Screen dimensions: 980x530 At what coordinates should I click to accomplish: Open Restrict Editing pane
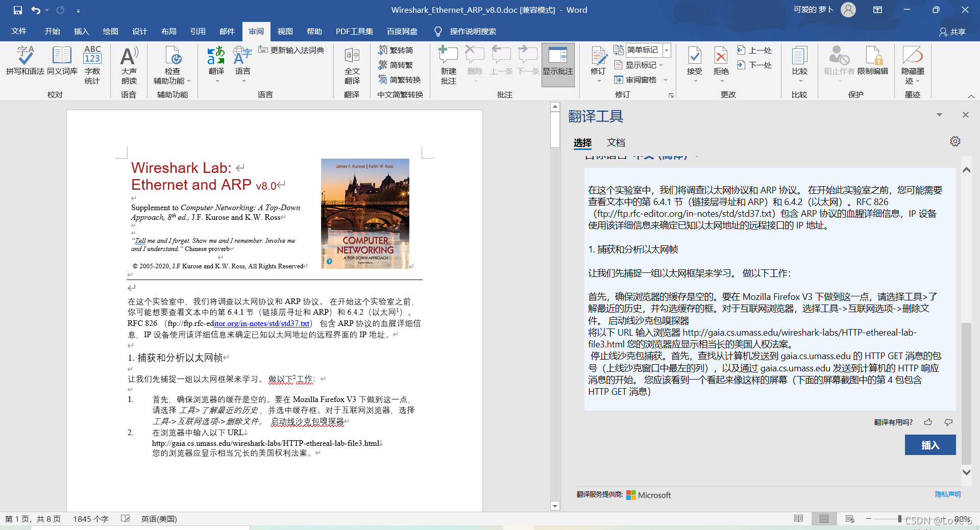(873, 61)
